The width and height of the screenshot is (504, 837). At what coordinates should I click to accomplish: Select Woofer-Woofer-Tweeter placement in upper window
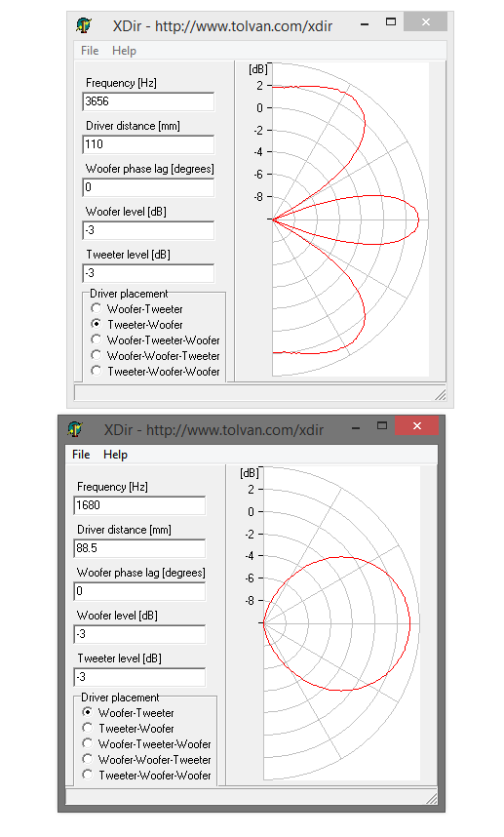(155, 355)
